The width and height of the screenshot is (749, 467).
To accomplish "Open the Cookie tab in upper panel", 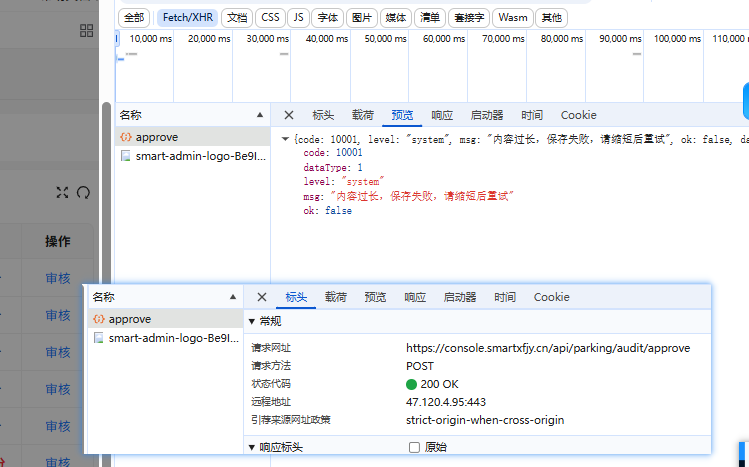I will point(578,115).
